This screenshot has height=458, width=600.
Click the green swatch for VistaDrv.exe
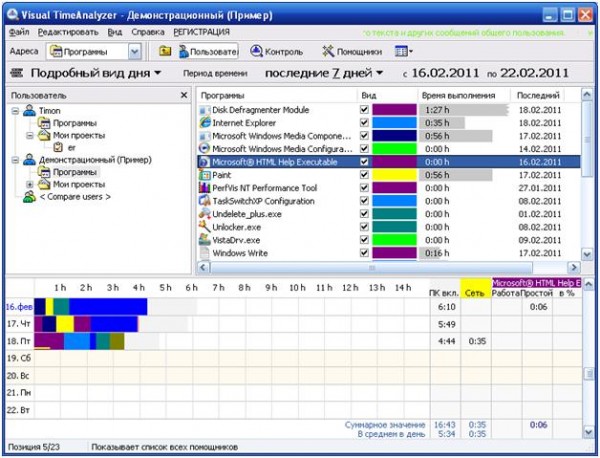pos(395,240)
